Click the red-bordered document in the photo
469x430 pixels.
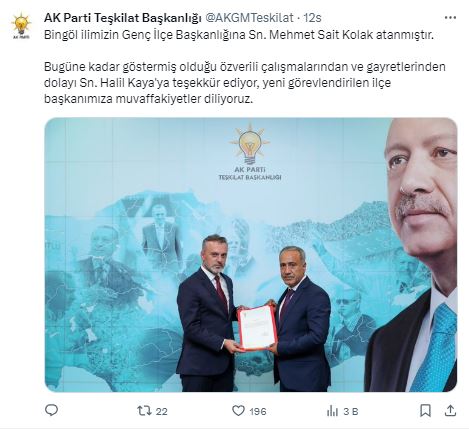257,328
